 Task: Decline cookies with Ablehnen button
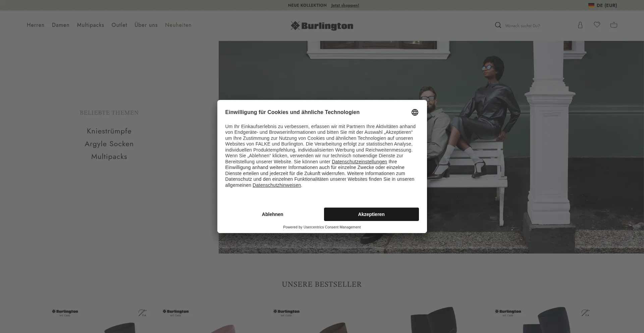pos(273,214)
